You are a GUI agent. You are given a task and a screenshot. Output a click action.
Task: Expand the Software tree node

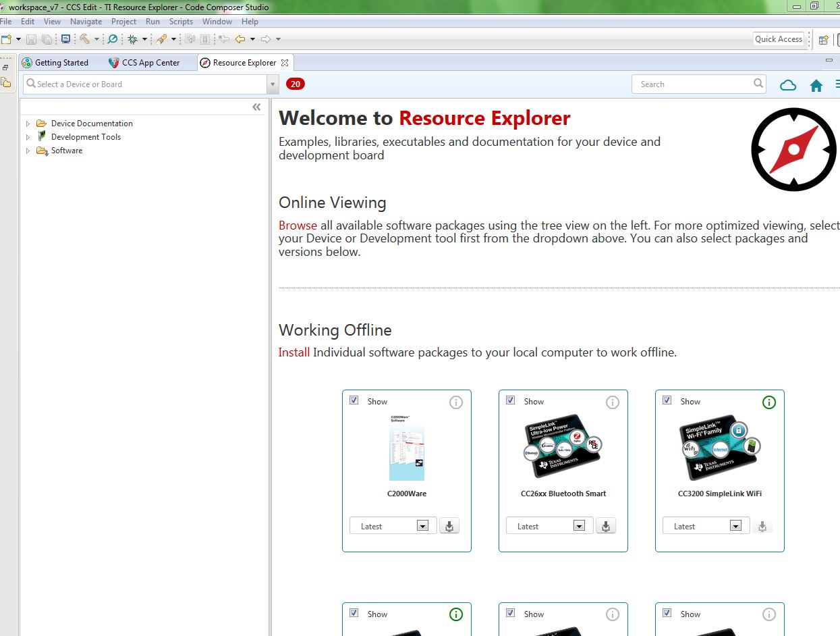(x=28, y=151)
